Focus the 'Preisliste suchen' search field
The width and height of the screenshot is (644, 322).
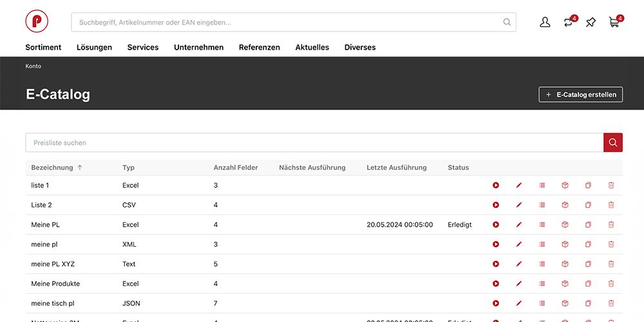pyautogui.click(x=314, y=143)
